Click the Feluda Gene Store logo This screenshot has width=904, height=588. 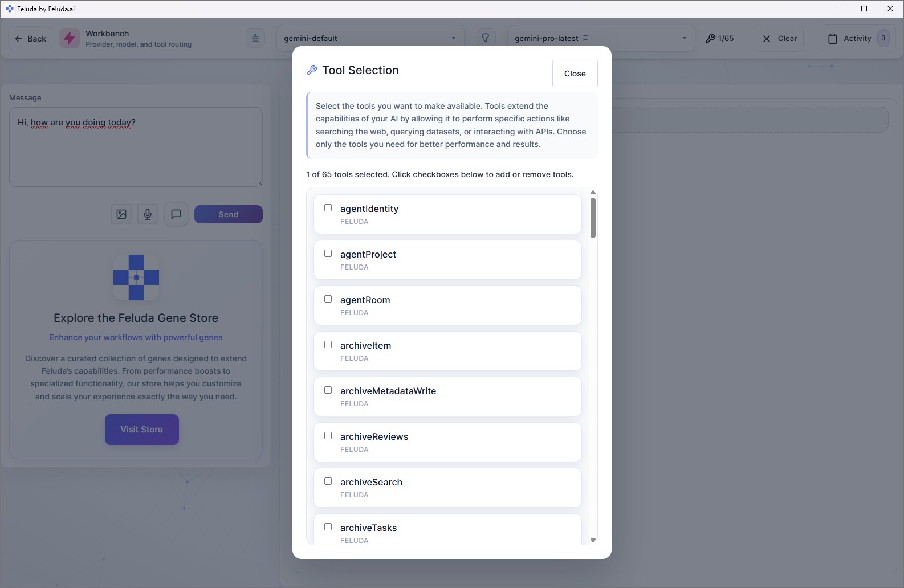[x=136, y=277]
